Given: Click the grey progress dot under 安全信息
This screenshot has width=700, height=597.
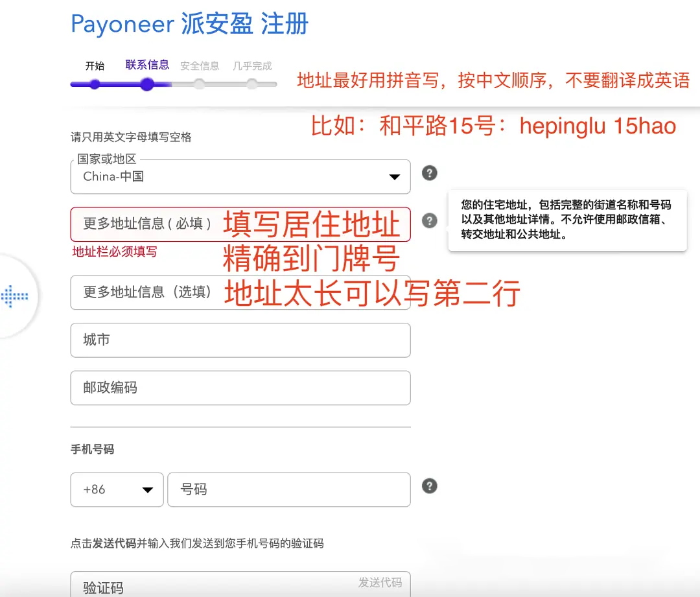Looking at the screenshot, I should click(200, 84).
